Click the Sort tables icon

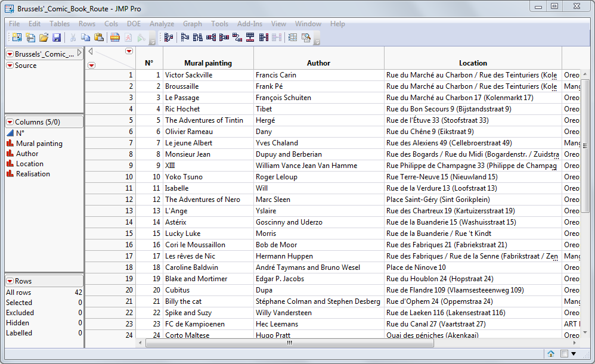click(x=198, y=37)
